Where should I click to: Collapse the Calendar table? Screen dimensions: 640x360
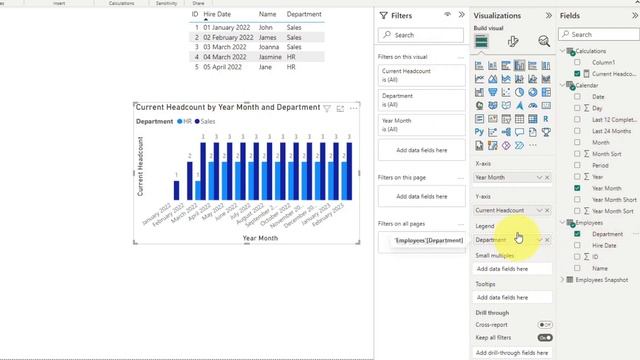pos(562,85)
